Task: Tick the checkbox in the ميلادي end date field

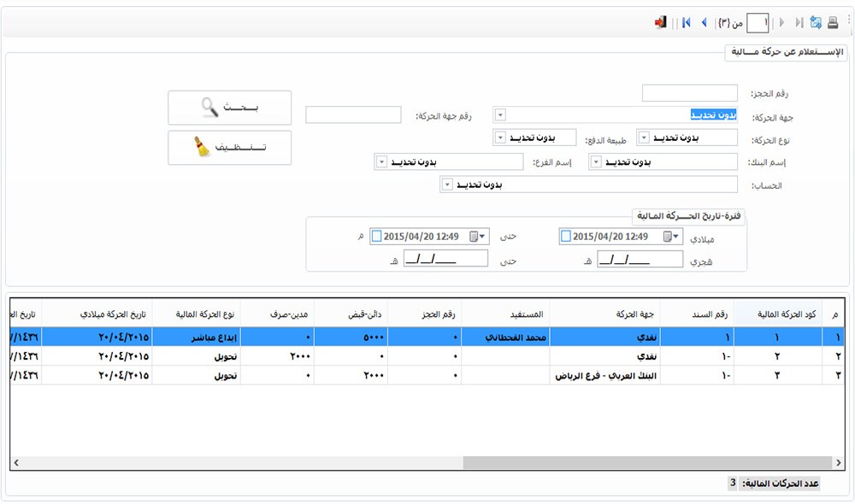Action: pyautogui.click(x=376, y=237)
